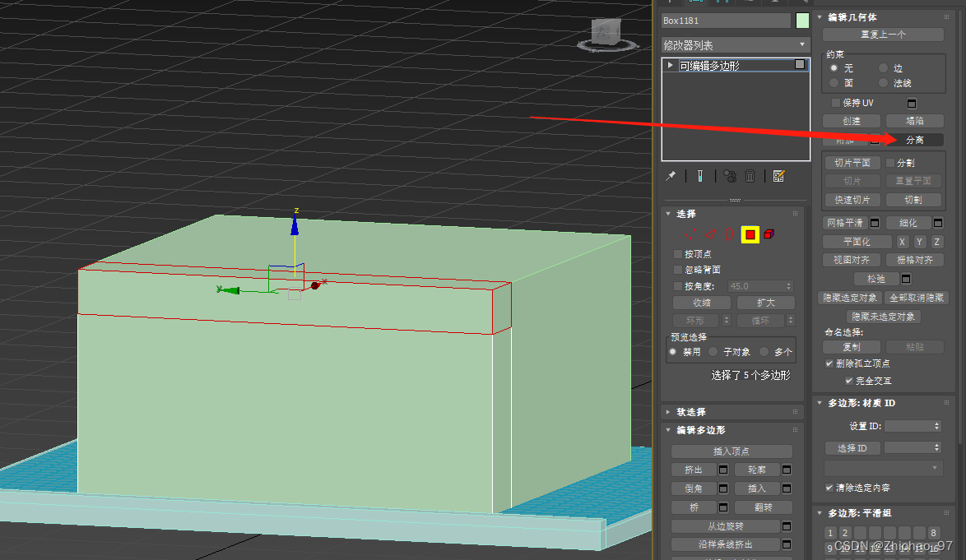The width and height of the screenshot is (966, 560).
Task: Select the 边 constraint radio button
Action: point(884,67)
